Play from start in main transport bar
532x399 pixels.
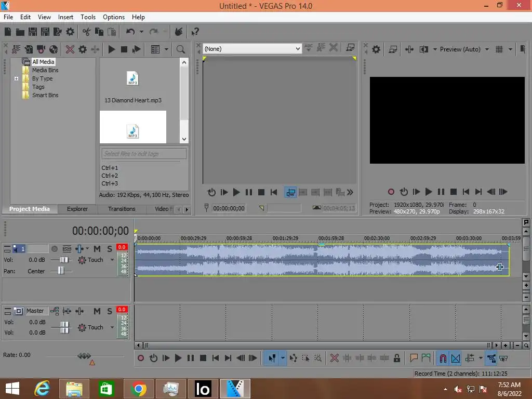166,358
